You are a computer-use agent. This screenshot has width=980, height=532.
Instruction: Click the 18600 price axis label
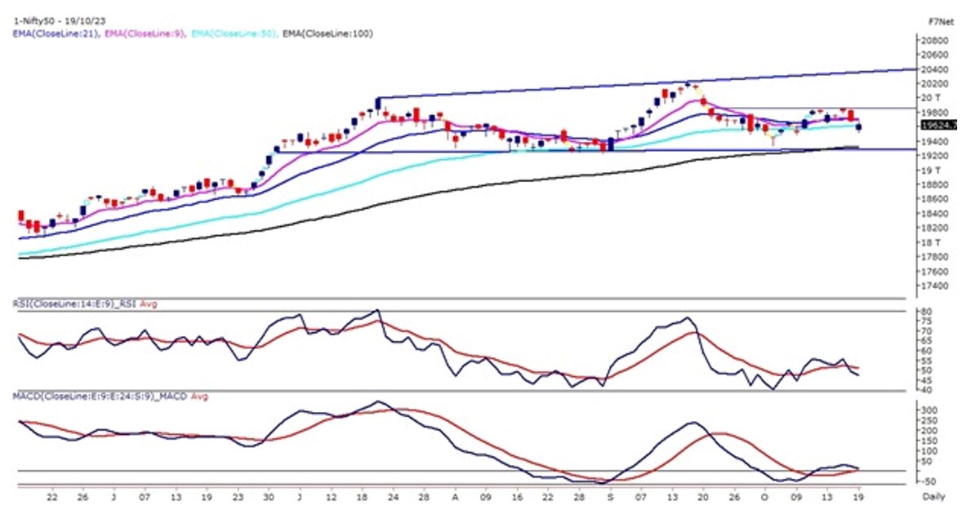pyautogui.click(x=936, y=199)
